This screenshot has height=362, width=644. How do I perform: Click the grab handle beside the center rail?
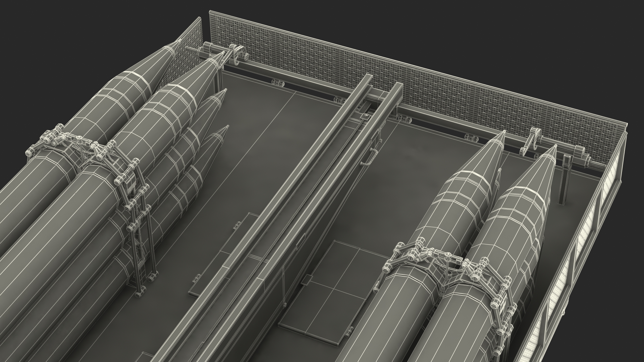[x=373, y=157]
